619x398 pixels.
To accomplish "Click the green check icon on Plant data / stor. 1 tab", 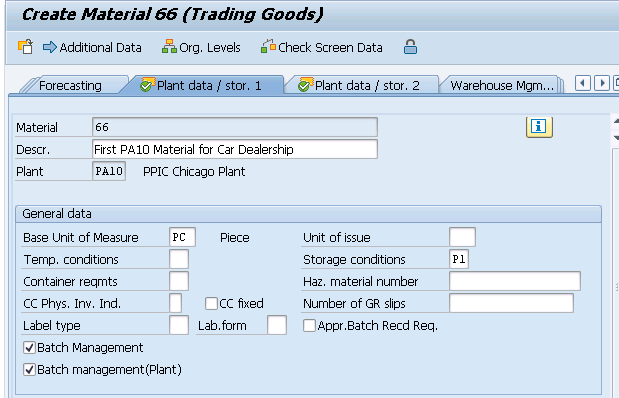I will tap(148, 84).
